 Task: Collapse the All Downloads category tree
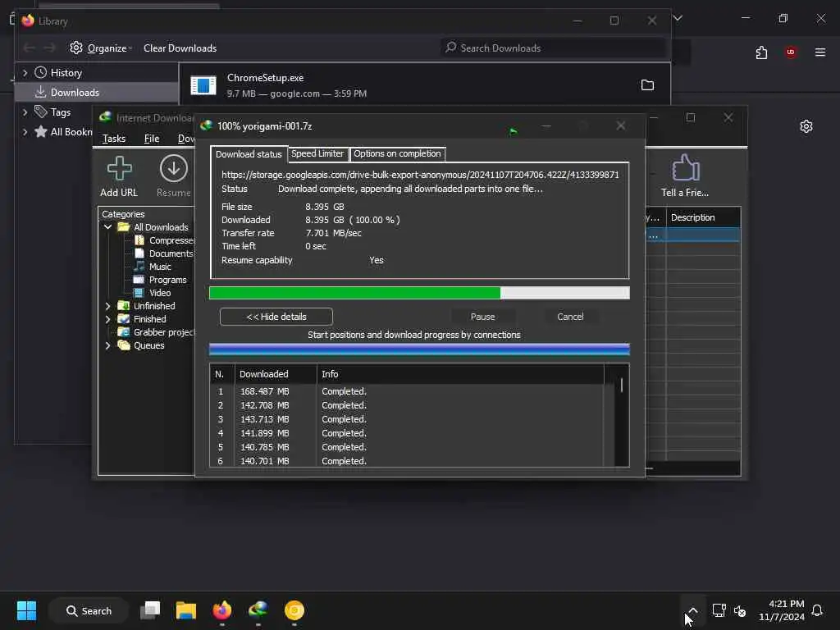(107, 227)
